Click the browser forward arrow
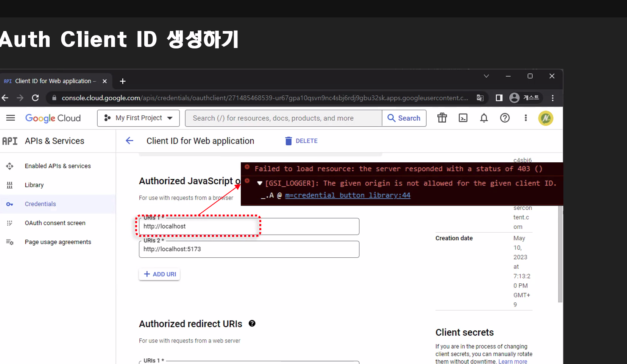 click(20, 98)
